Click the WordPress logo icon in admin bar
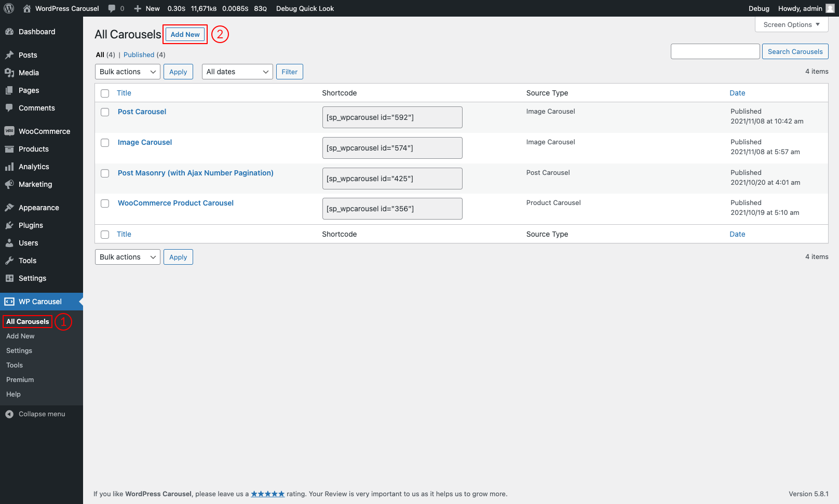The width and height of the screenshot is (839, 504). [x=9, y=8]
